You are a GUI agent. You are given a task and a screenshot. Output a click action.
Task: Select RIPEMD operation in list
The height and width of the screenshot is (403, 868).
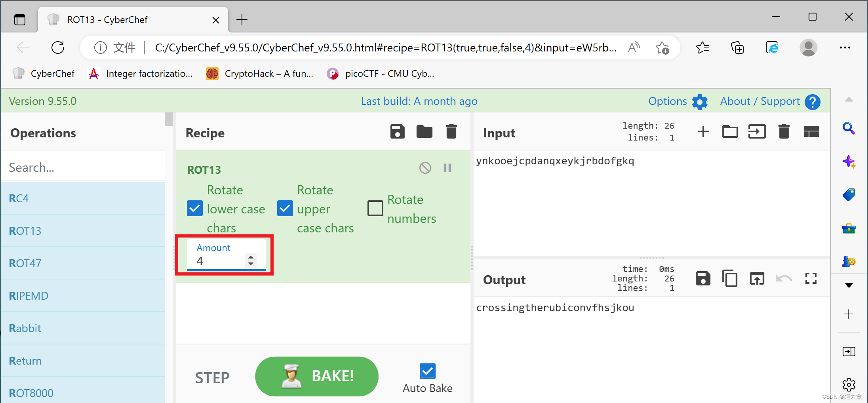click(83, 296)
